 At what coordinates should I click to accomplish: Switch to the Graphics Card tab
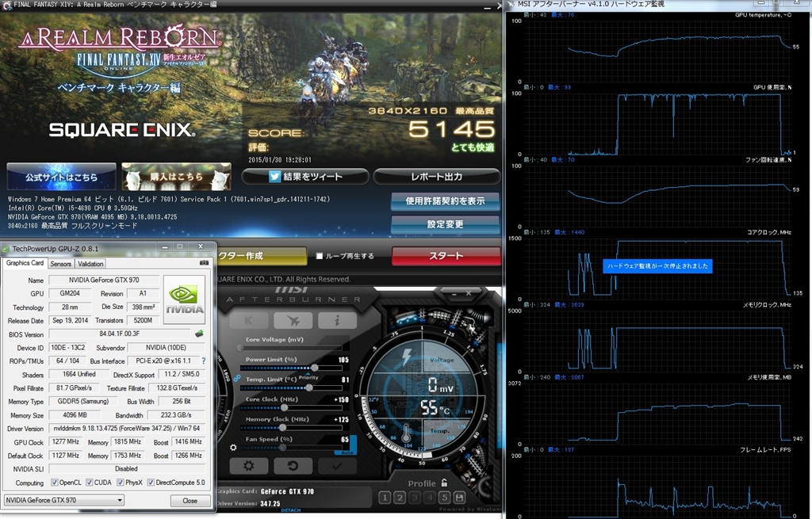tap(25, 263)
